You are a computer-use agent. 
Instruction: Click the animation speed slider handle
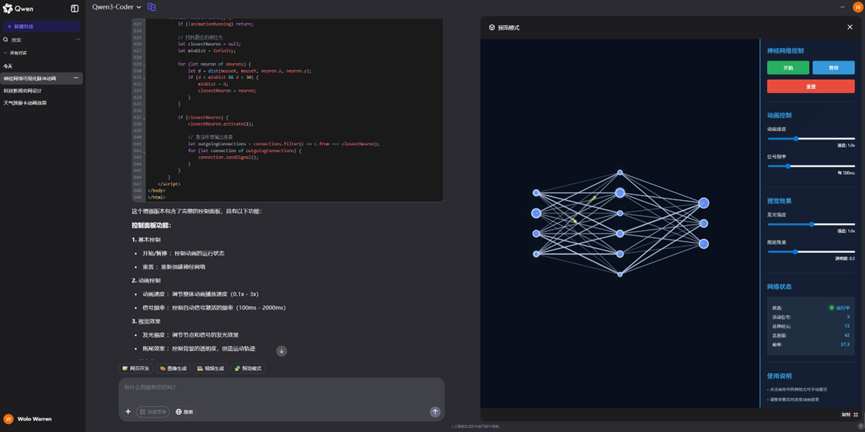pyautogui.click(x=796, y=138)
